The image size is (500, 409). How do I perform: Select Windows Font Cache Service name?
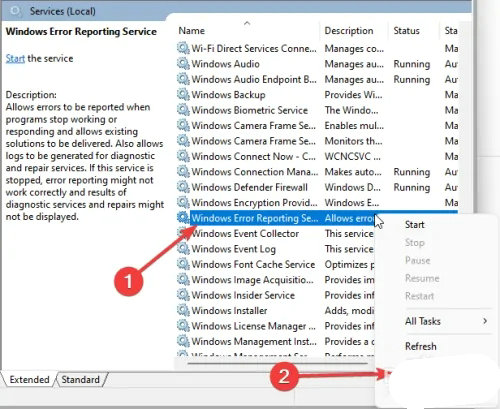[253, 264]
